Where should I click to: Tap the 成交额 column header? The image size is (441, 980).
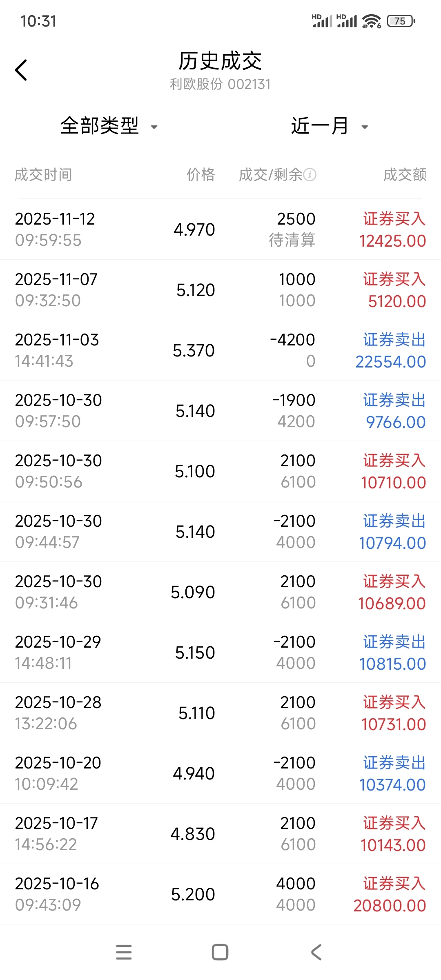tap(405, 175)
